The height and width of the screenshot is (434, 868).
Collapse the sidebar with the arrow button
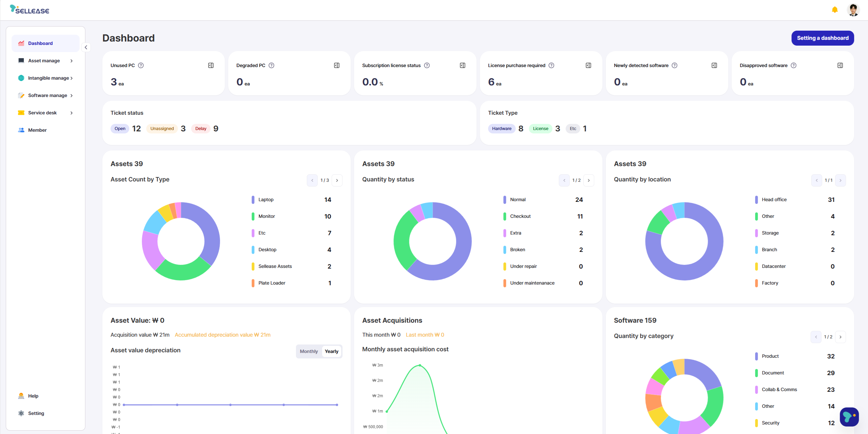click(86, 47)
